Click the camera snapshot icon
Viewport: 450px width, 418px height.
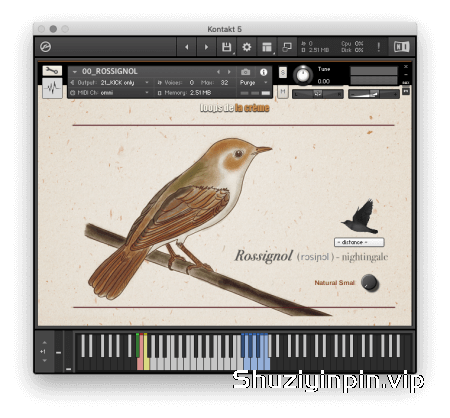(245, 72)
